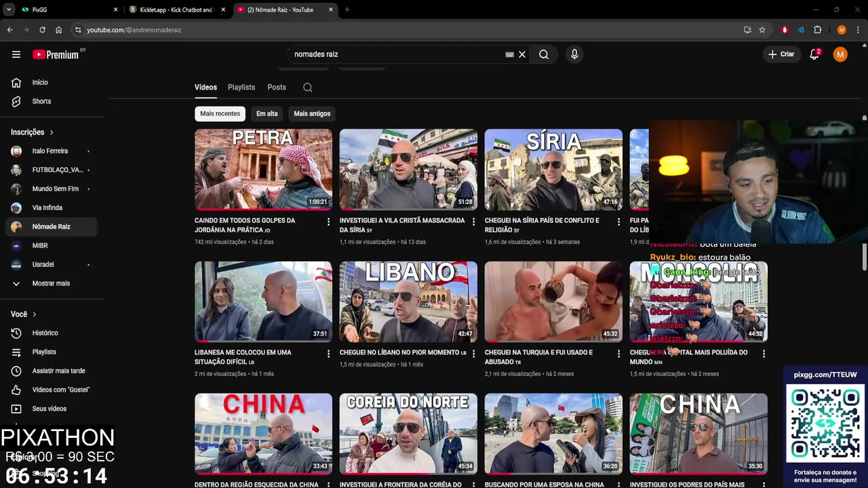Click the YouTube Premium logo
The height and width of the screenshot is (488, 868).
(56, 54)
